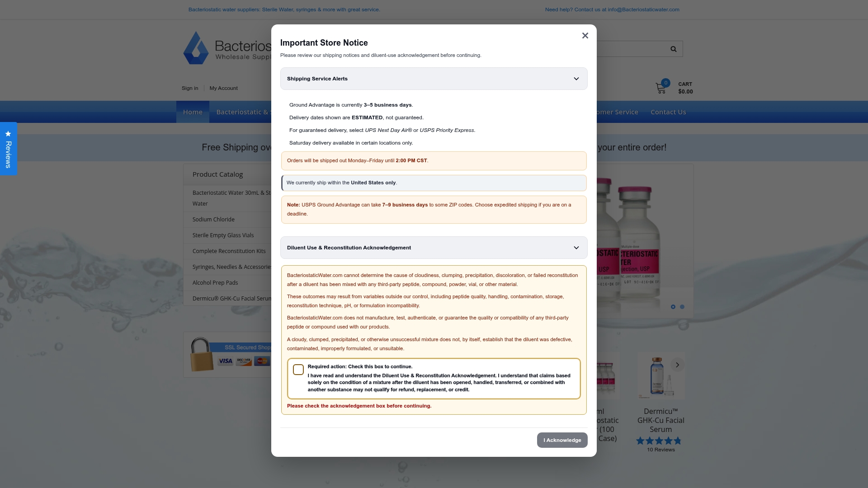This screenshot has height=488, width=868.
Task: Click the search magnifier icon
Action: (x=674, y=49)
